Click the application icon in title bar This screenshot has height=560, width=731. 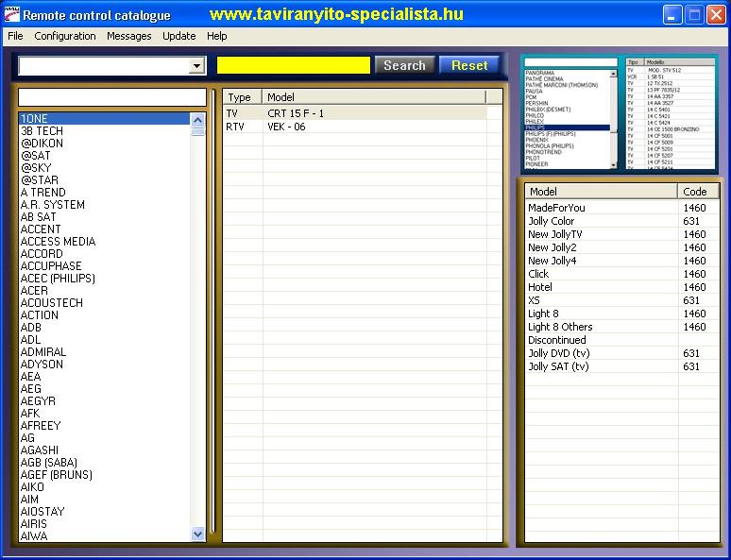click(x=11, y=14)
